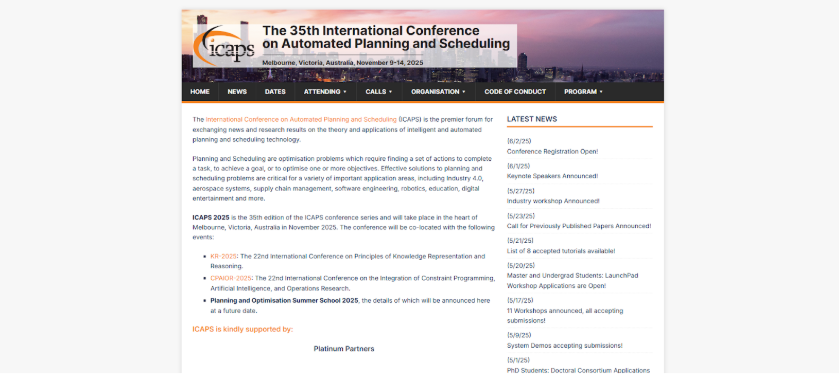The image size is (839, 376).
Task: Open the KR-2025 conference link
Action: [x=223, y=256]
